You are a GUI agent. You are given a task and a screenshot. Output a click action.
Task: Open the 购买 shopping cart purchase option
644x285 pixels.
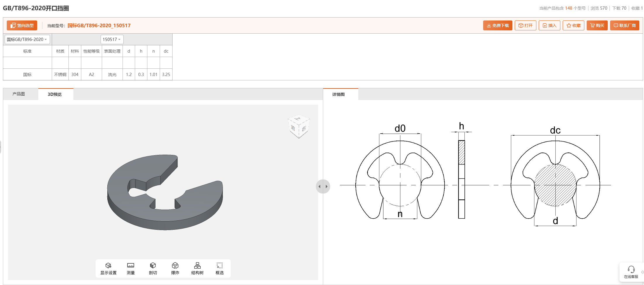click(597, 25)
